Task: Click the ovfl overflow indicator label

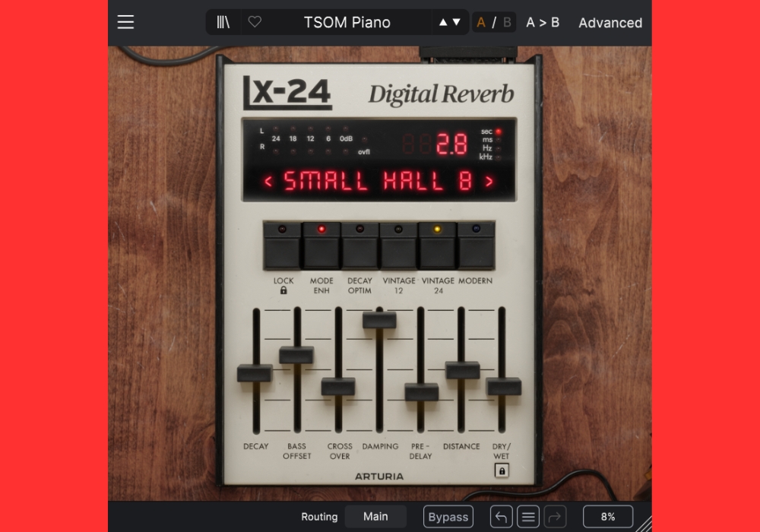Action: coord(364,152)
